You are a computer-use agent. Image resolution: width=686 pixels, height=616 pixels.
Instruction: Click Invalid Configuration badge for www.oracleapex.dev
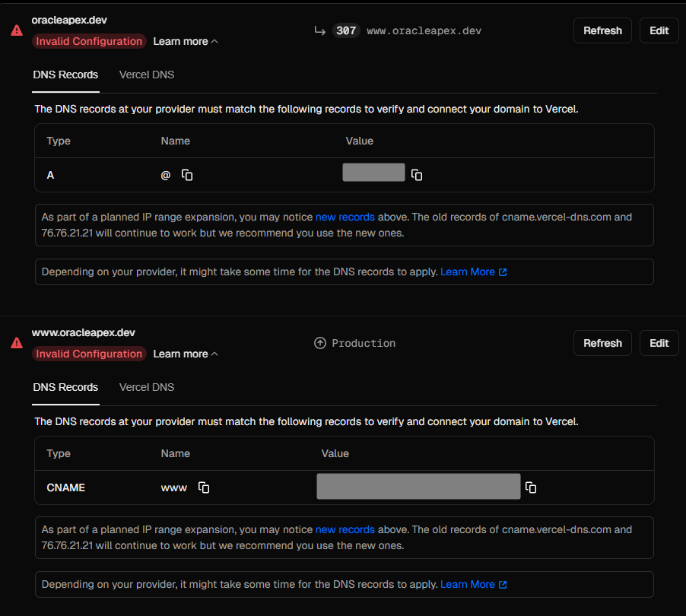89,354
